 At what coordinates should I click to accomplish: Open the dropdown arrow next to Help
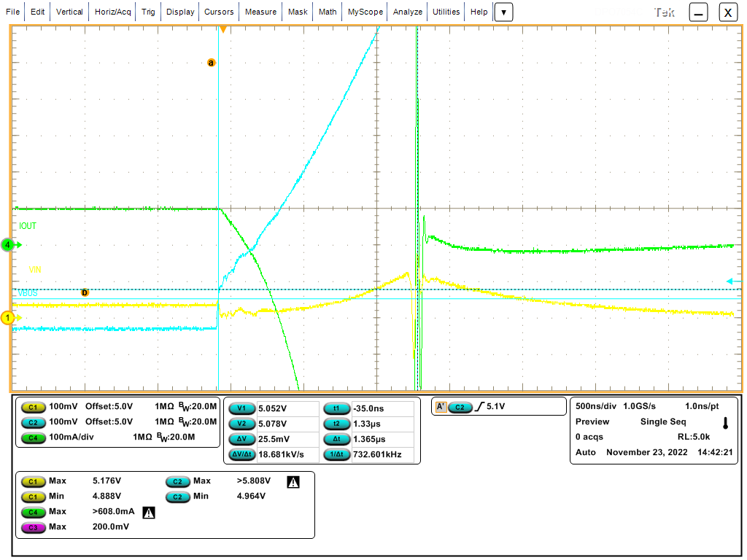click(x=504, y=12)
